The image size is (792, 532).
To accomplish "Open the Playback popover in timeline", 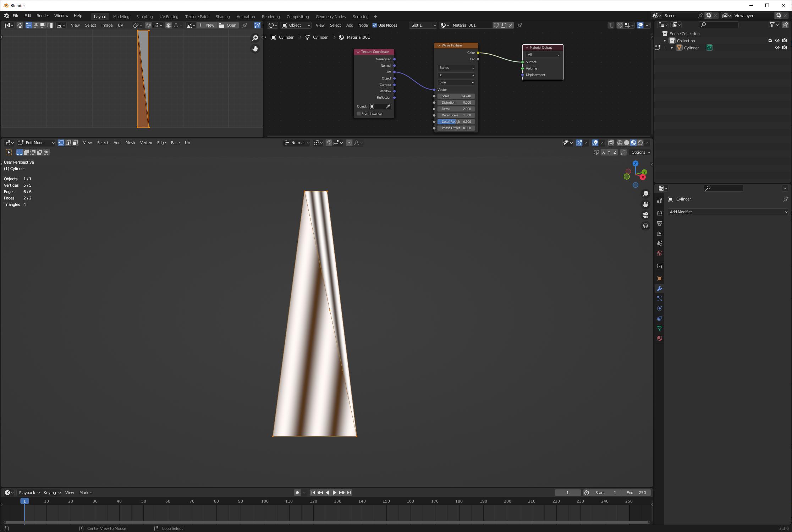I will click(x=29, y=493).
